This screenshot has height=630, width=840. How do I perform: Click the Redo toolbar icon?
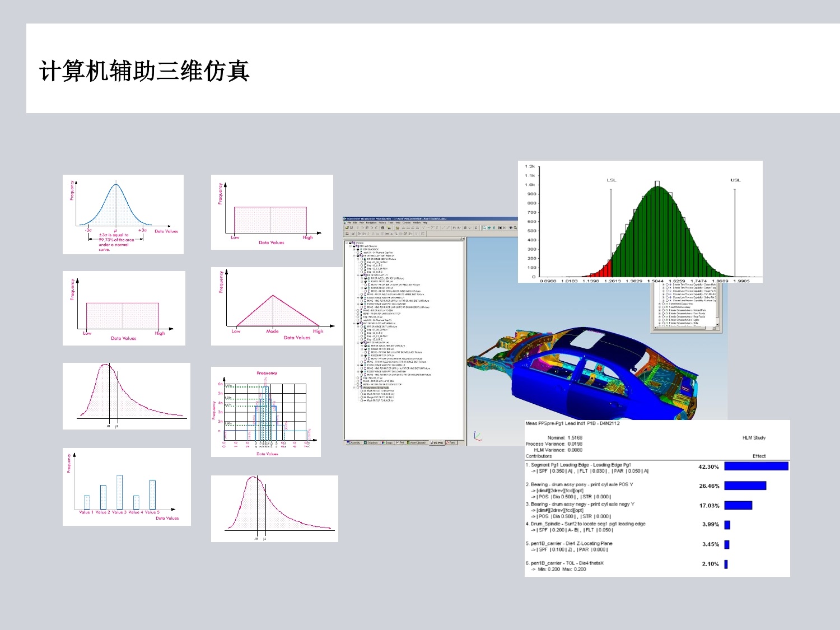click(x=376, y=228)
